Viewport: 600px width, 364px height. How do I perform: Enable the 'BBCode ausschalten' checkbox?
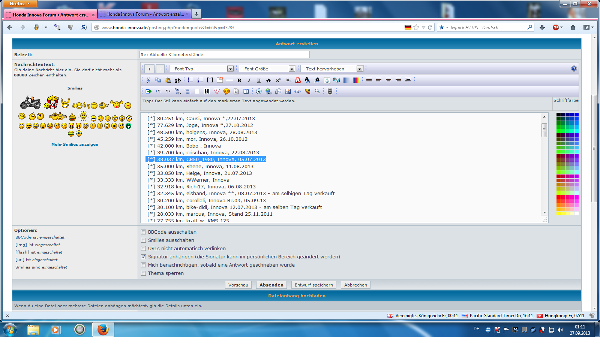pos(143,232)
